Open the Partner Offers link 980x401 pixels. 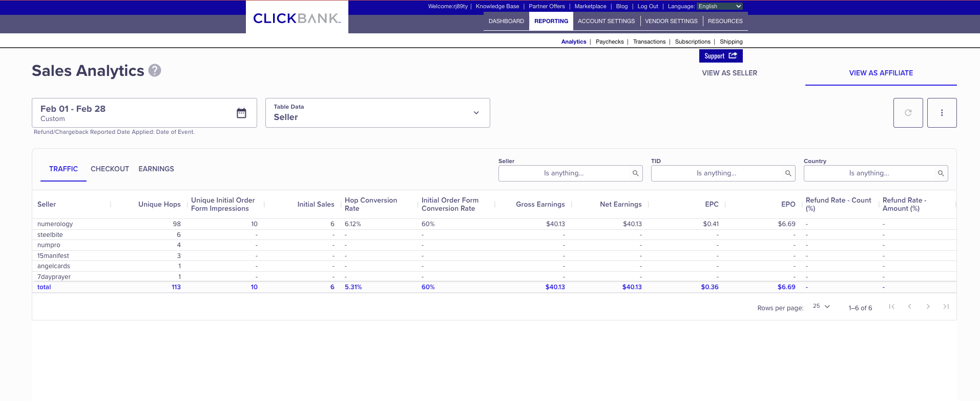547,6
